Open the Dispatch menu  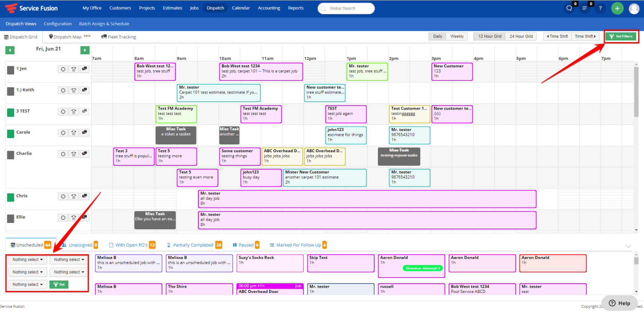tap(215, 8)
